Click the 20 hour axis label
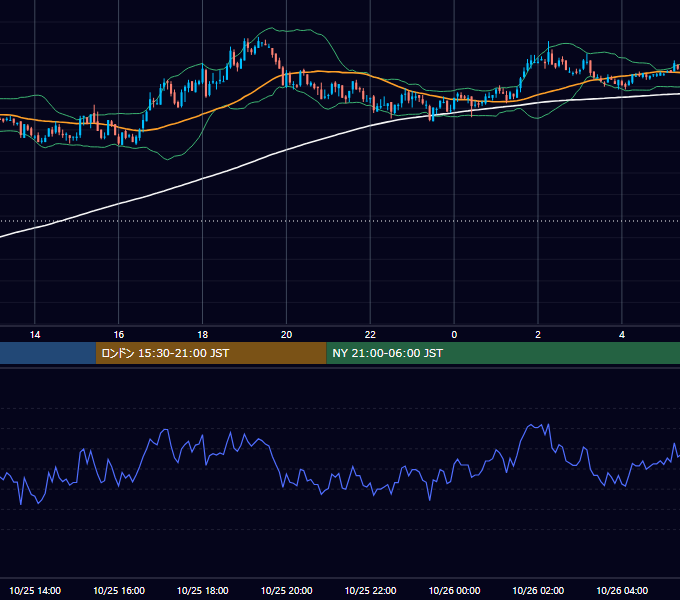 [286, 335]
